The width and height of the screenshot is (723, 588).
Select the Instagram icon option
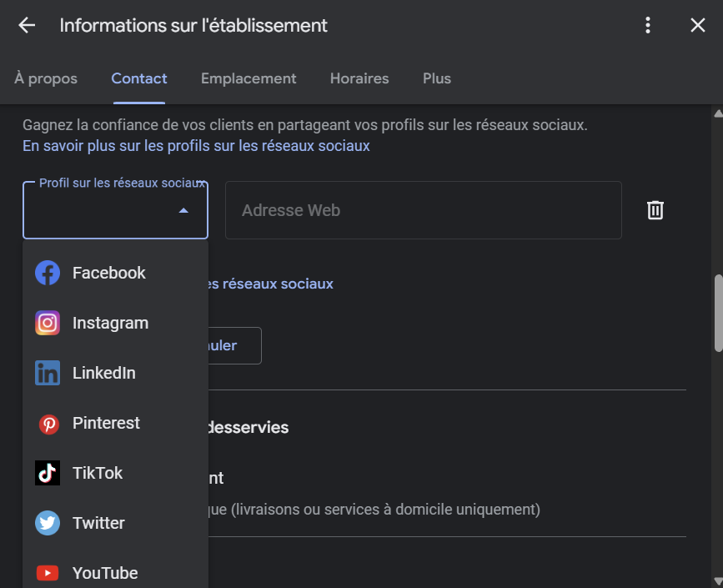coord(48,323)
